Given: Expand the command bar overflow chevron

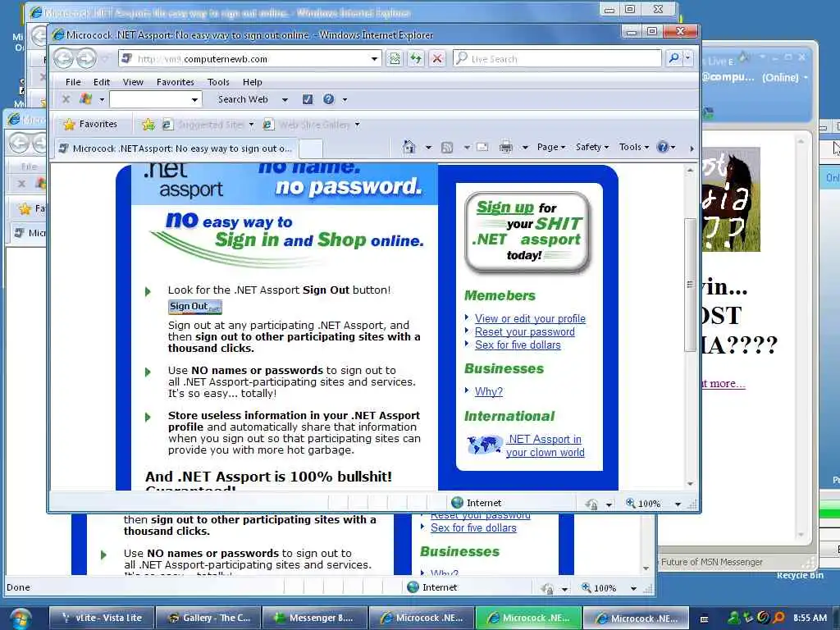Looking at the screenshot, I should tap(692, 148).
